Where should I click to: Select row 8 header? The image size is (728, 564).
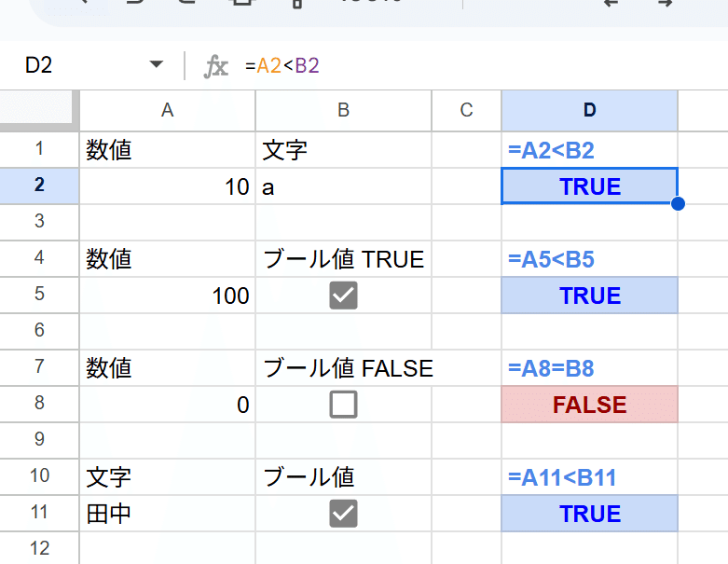pyautogui.click(x=39, y=404)
